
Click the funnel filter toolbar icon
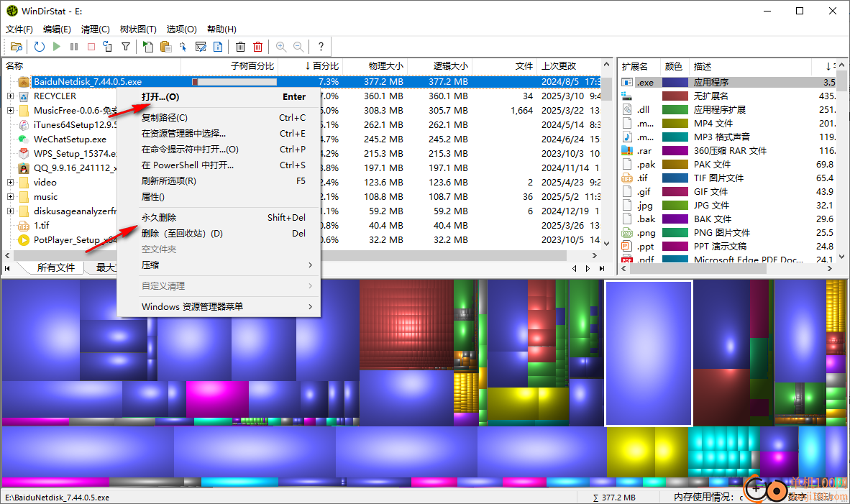[x=126, y=47]
